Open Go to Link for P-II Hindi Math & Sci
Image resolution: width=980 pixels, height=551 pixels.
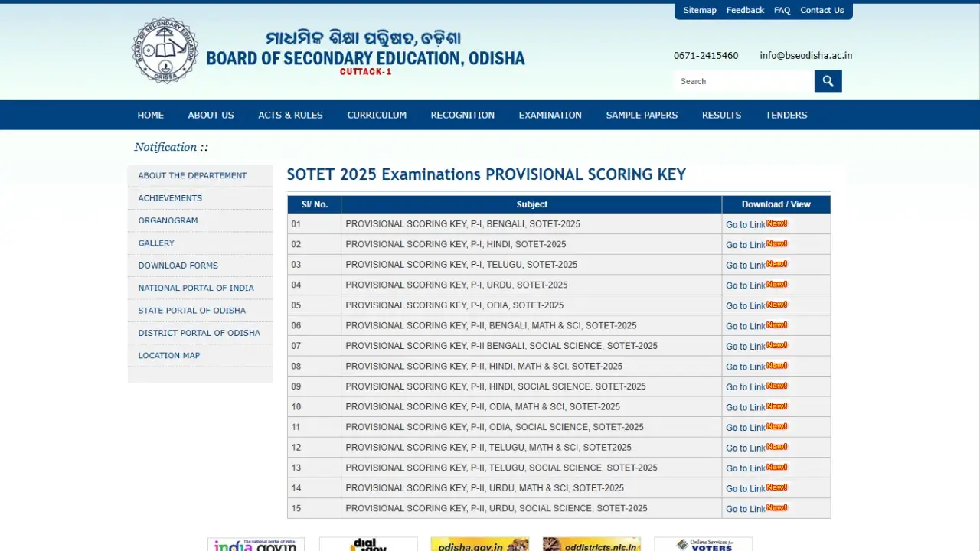pos(745,367)
